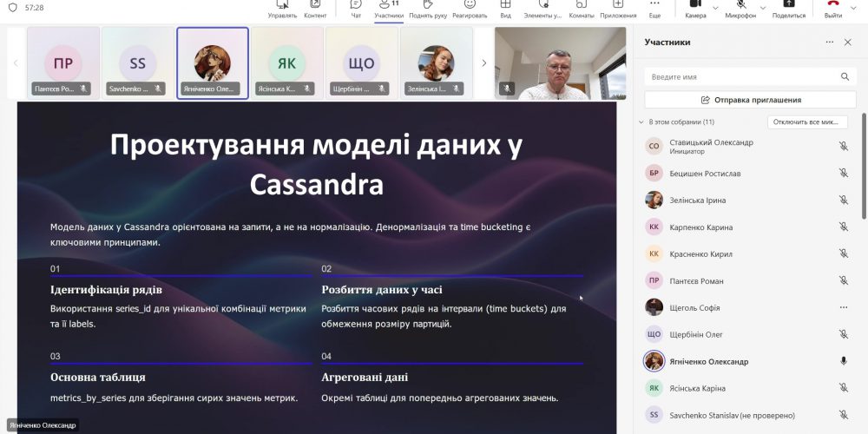868x434 pixels.
Task: Click the Введите имя search field
Action: pos(750,77)
